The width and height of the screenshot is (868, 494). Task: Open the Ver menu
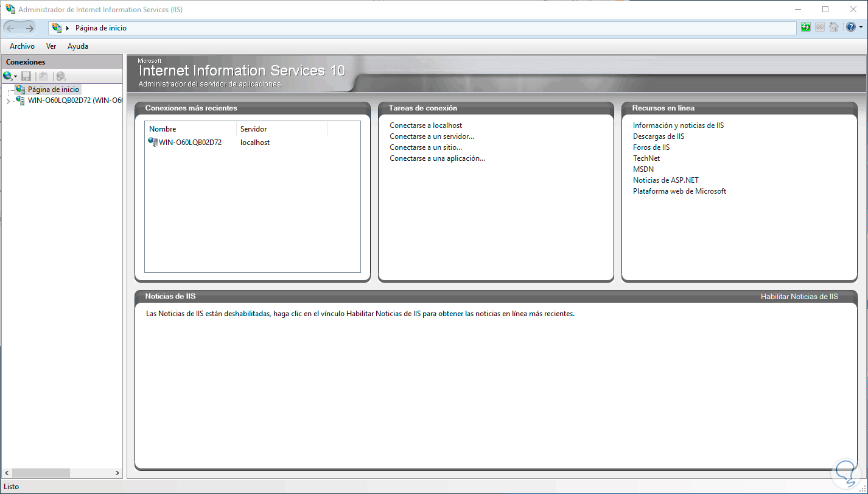coord(51,46)
